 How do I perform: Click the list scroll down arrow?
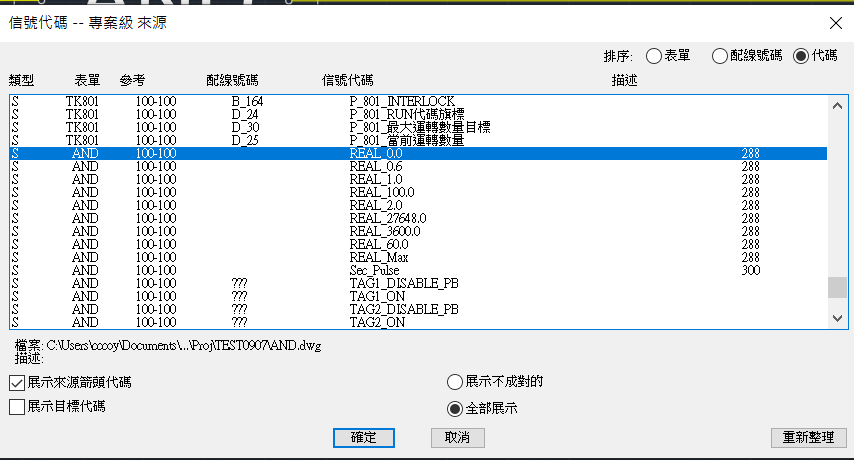pos(837,318)
